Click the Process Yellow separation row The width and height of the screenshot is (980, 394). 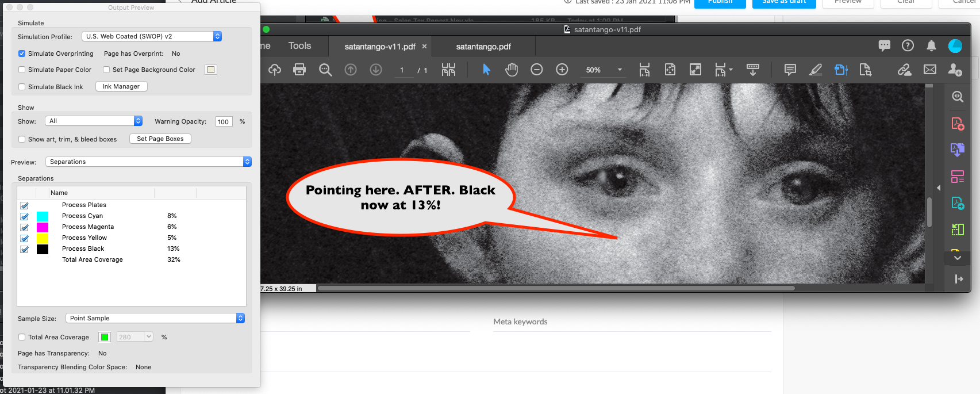(x=132, y=238)
